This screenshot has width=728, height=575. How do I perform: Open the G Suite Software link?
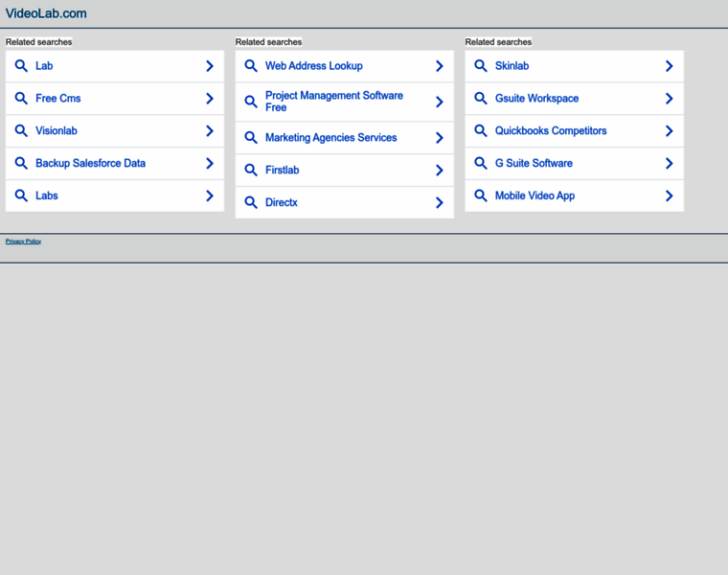tap(534, 163)
